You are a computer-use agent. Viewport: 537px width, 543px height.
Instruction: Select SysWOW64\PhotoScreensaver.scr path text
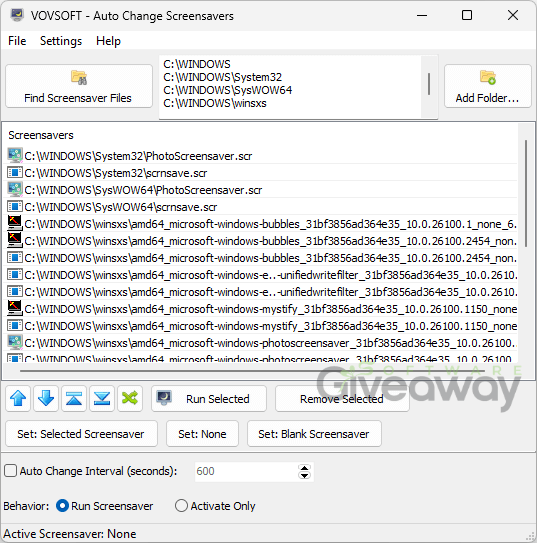point(143,190)
